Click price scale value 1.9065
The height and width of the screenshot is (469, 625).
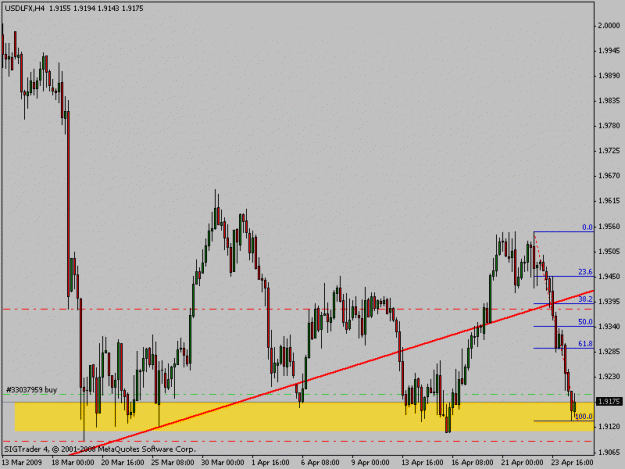[609, 452]
